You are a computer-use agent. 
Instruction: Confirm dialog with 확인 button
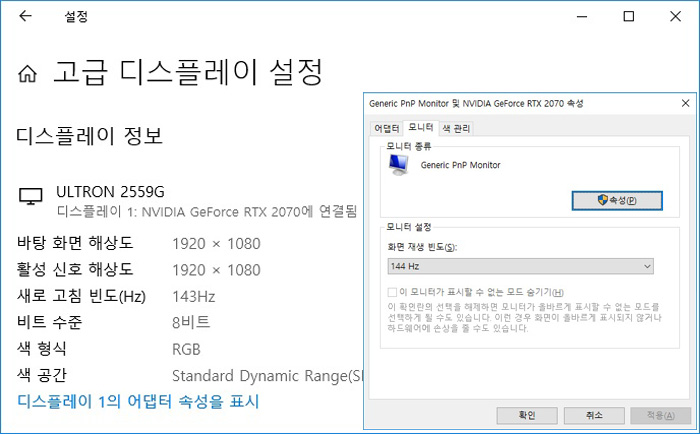click(x=527, y=415)
